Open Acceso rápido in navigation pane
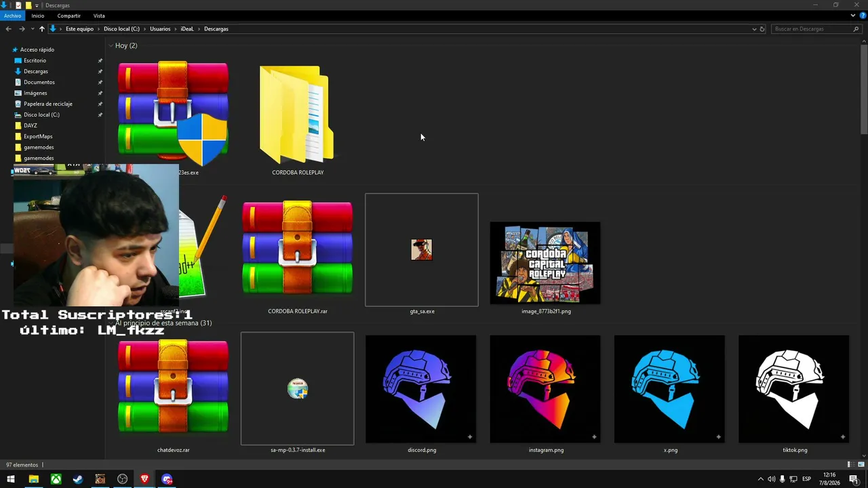Viewport: 868px width, 488px height. [x=37, y=49]
